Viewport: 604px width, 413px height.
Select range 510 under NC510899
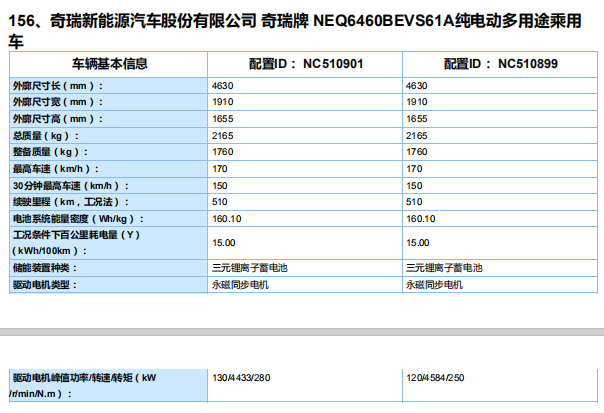pyautogui.click(x=414, y=202)
